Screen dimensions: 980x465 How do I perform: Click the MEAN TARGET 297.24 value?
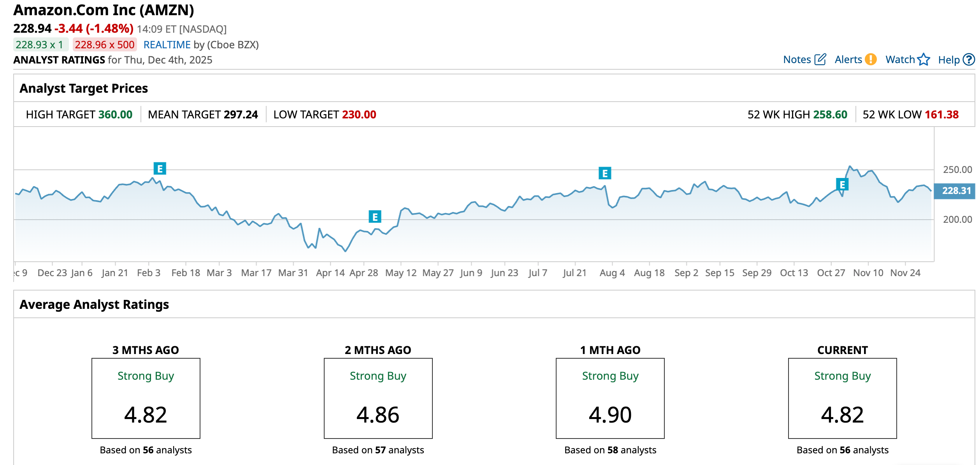point(241,114)
